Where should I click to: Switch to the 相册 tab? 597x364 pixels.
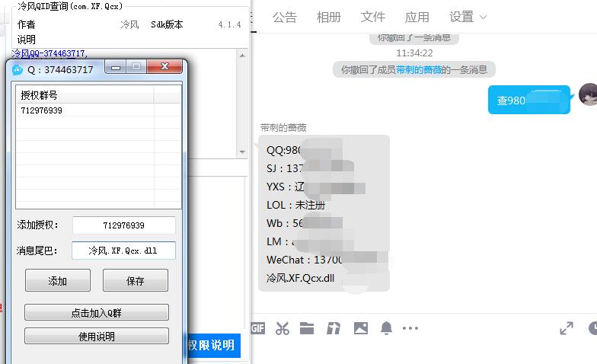(x=329, y=17)
